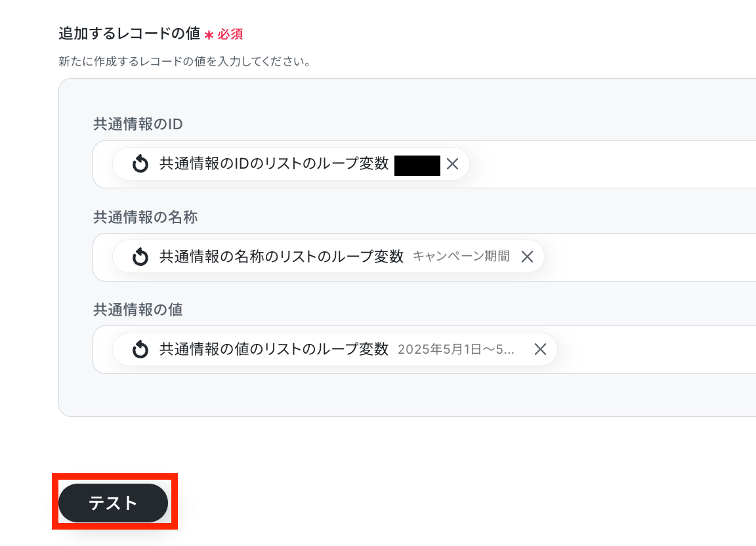This screenshot has height=546, width=756.
Task: Click the 共通情報のID field label
Action: pos(138,125)
